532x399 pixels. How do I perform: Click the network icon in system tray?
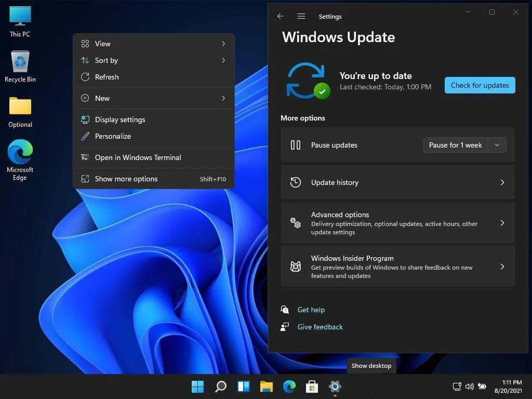pos(457,387)
